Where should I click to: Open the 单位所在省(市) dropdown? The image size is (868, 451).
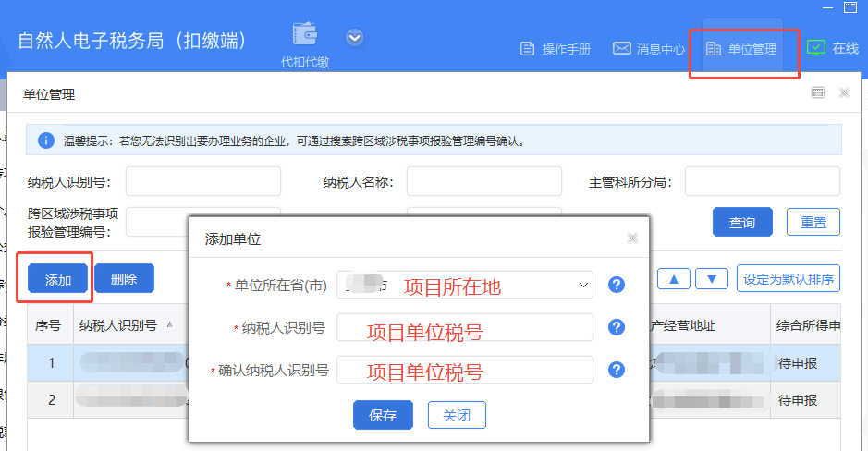582,286
